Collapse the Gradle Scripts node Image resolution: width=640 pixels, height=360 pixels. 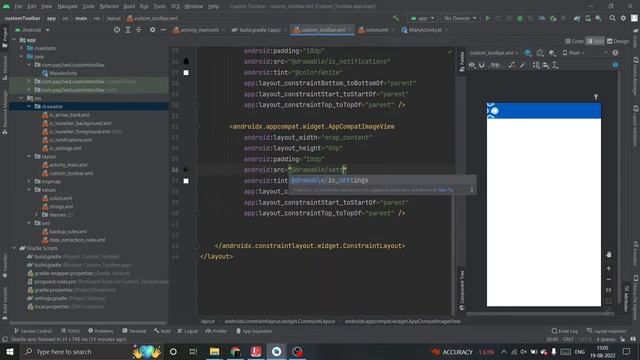coord(14,248)
